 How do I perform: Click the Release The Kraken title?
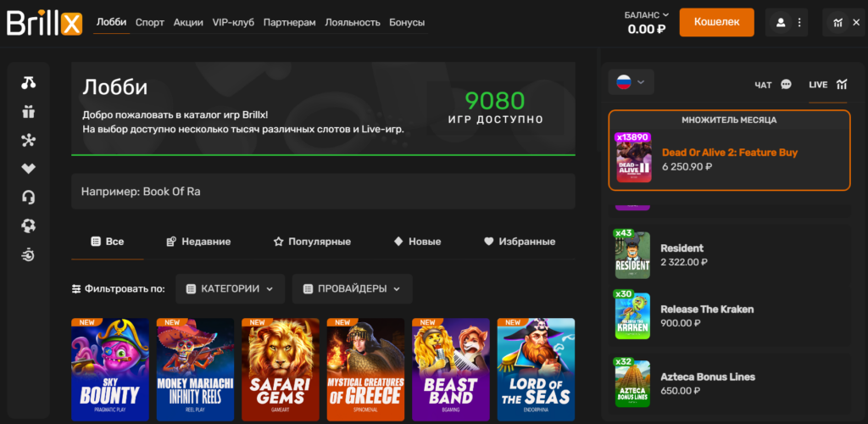707,310
